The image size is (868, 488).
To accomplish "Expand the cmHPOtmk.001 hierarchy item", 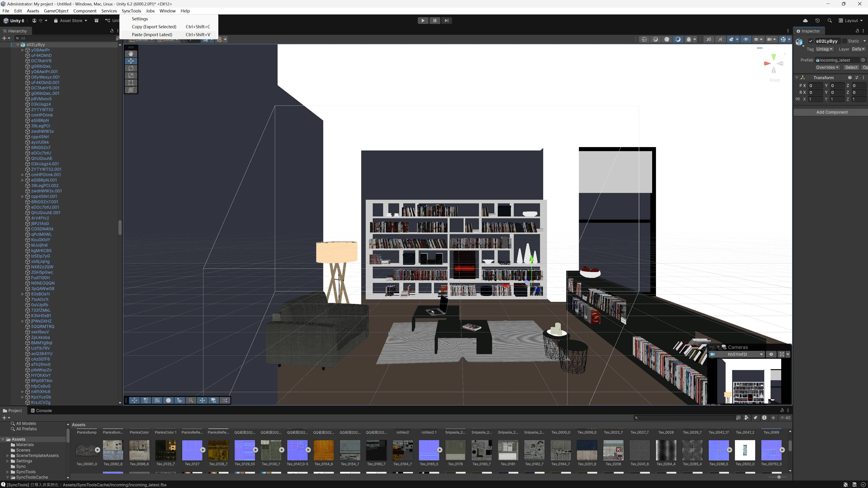I will [x=23, y=175].
